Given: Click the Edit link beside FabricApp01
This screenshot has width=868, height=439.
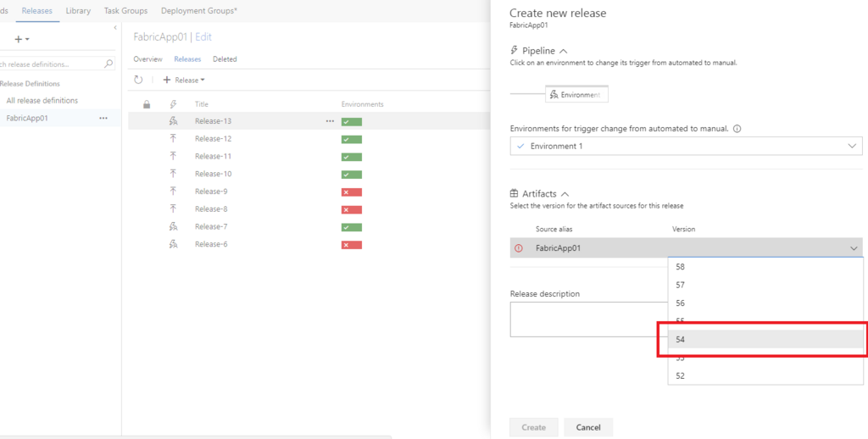Looking at the screenshot, I should click(x=203, y=37).
